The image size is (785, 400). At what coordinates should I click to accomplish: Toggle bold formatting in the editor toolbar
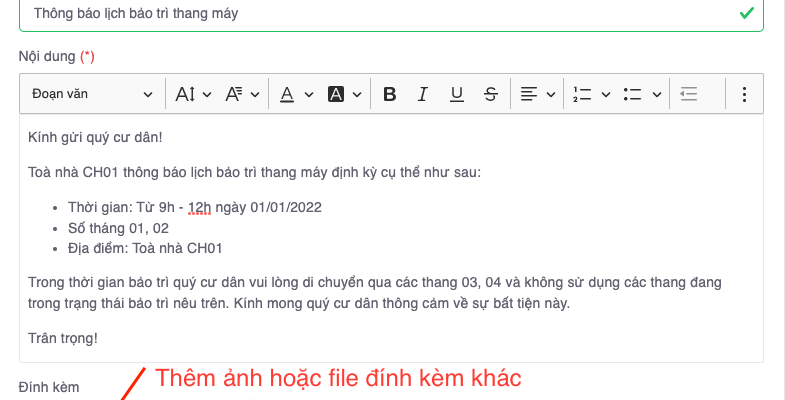[390, 94]
